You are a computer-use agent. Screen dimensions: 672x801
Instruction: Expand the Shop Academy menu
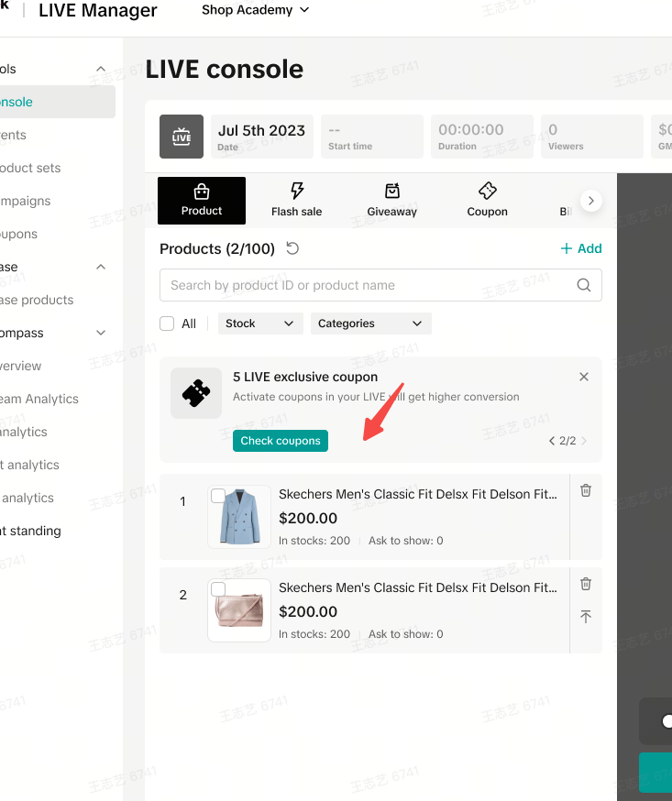255,10
